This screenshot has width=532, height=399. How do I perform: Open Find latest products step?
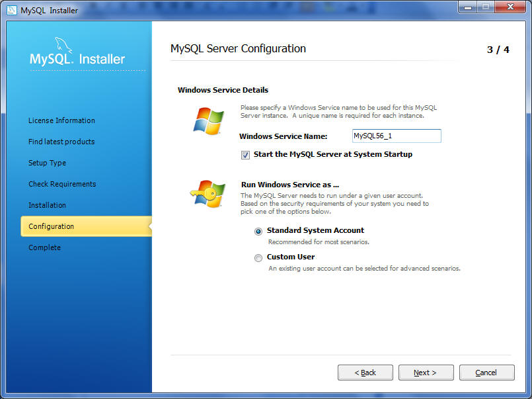point(61,142)
